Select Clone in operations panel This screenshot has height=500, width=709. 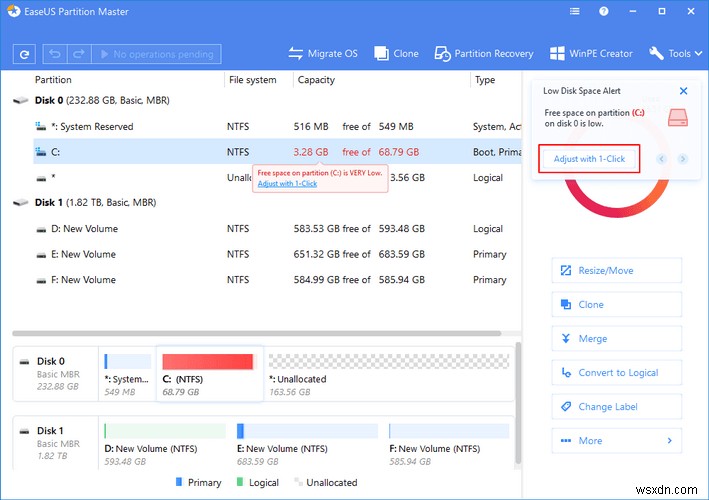[x=616, y=304]
